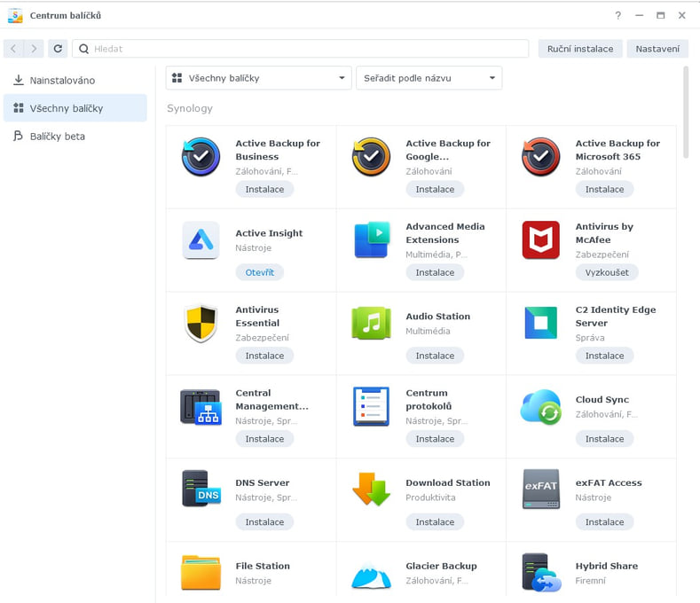700x603 pixels.
Task: Click the vertical scrollbar thumb
Action: click(686, 112)
